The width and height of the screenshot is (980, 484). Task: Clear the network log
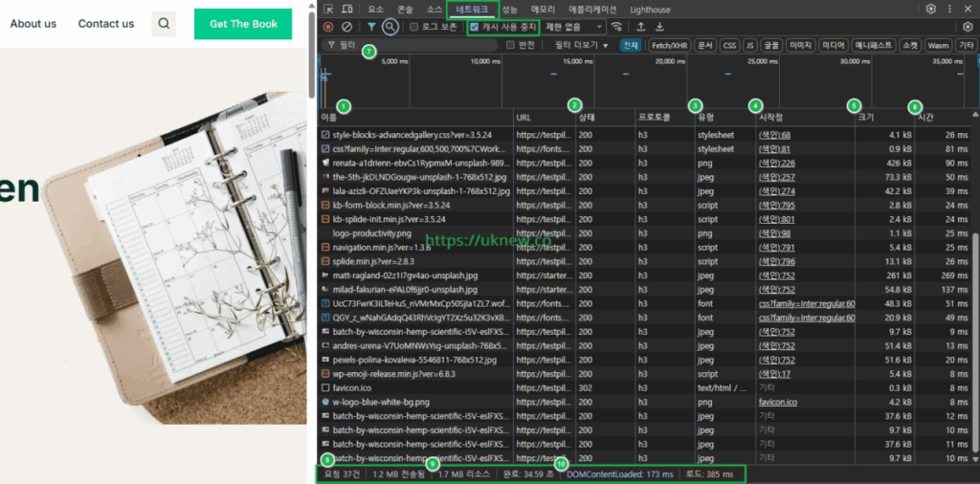[x=347, y=27]
